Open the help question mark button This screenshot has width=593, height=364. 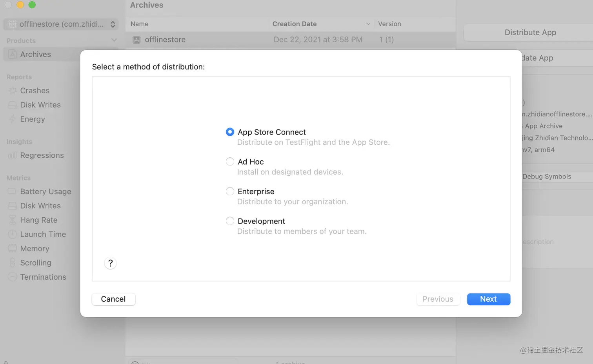pos(111,263)
